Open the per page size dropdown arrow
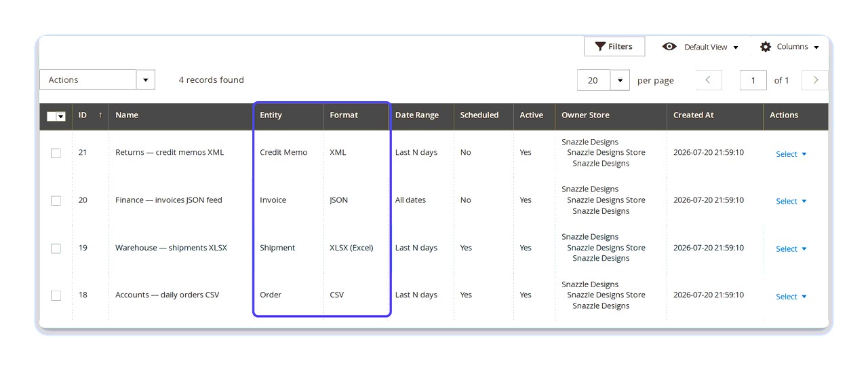The height and width of the screenshot is (370, 868). pyautogui.click(x=620, y=80)
